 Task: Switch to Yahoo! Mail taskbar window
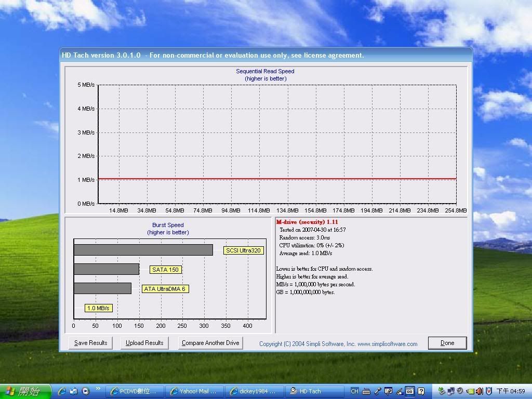(196, 391)
